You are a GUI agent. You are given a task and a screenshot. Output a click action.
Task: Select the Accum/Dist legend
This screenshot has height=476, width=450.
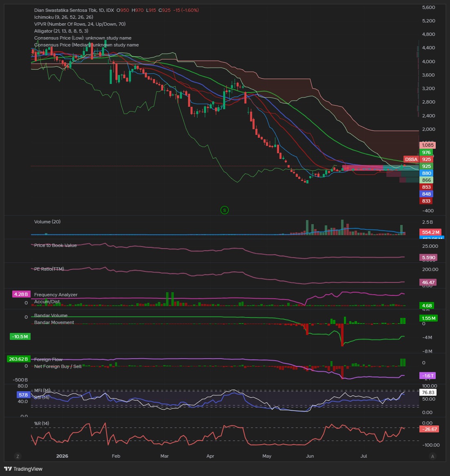[x=47, y=302]
